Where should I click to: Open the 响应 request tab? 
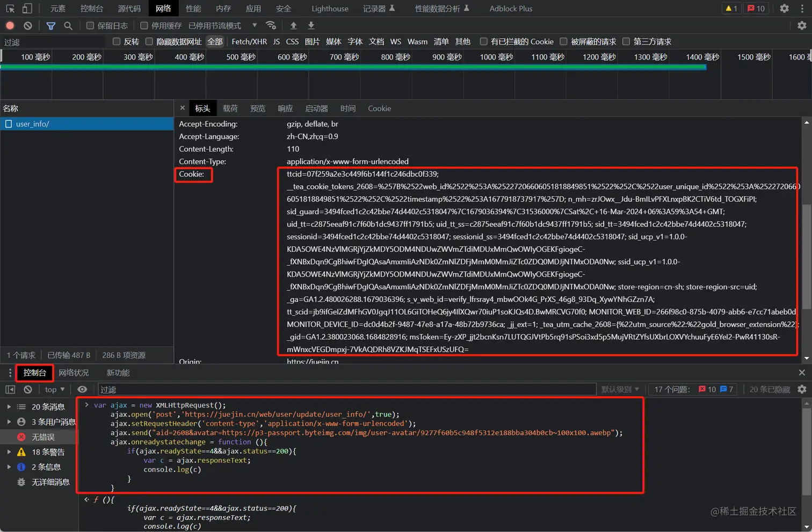pos(285,108)
